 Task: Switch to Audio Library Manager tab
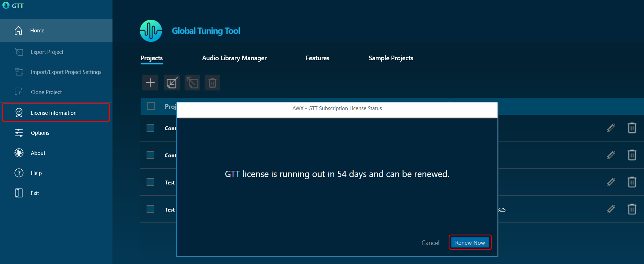pyautogui.click(x=234, y=58)
